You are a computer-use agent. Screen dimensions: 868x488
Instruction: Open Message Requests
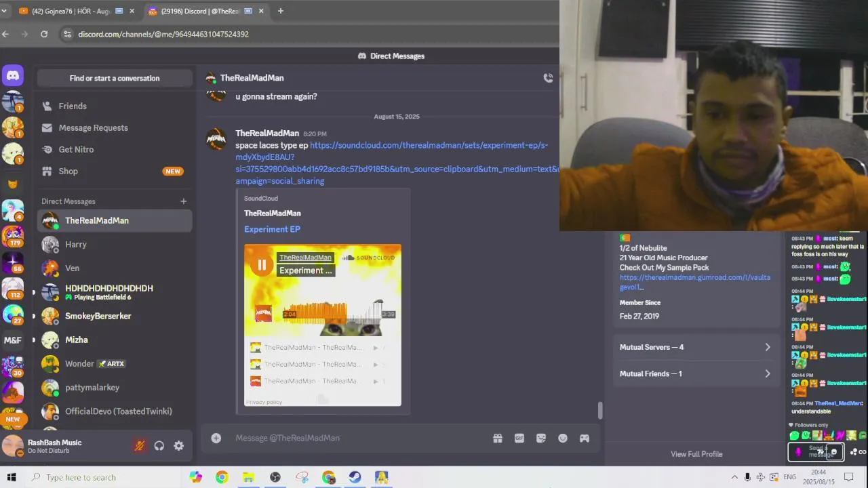point(114,128)
